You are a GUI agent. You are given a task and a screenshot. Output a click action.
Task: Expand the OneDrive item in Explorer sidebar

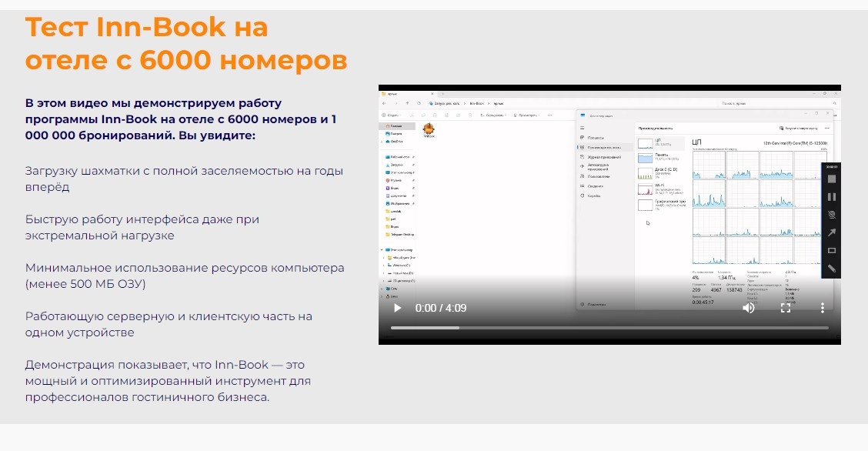pos(382,142)
